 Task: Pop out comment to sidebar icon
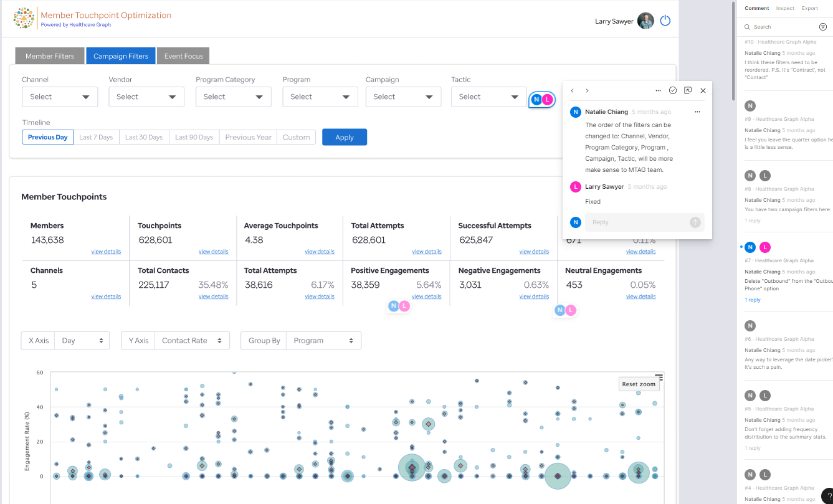pyautogui.click(x=688, y=90)
